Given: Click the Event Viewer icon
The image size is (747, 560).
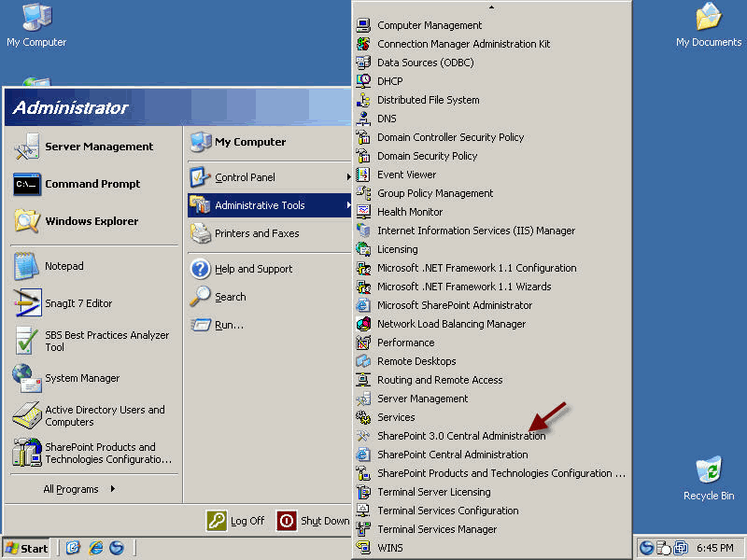Looking at the screenshot, I should point(363,175).
